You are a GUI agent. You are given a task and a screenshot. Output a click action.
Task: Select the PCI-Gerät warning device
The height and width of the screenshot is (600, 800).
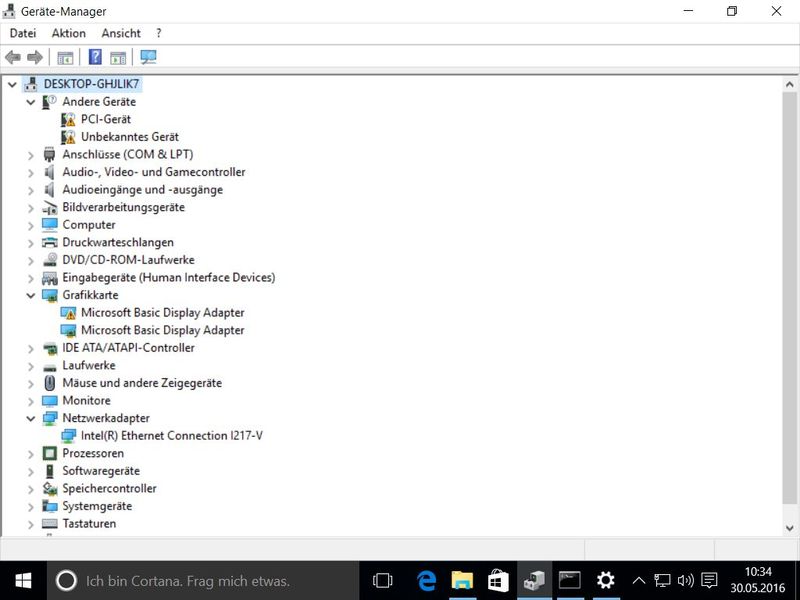(x=105, y=119)
